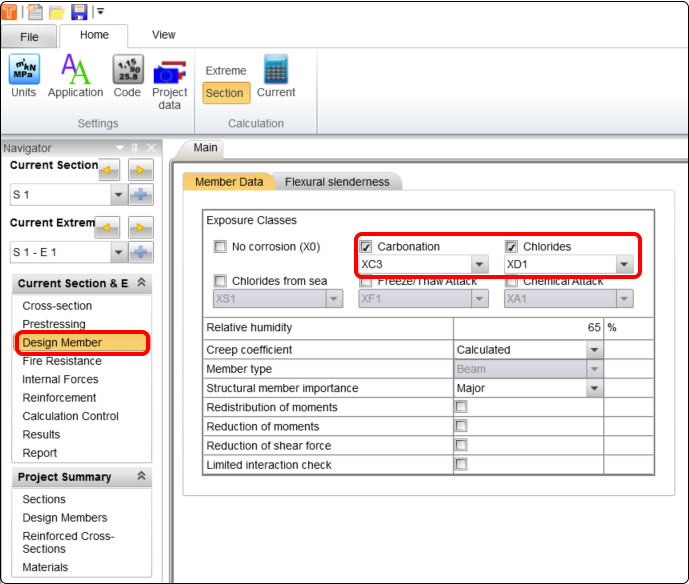Click the Section calculation button
The height and width of the screenshot is (584, 689).
tap(224, 93)
